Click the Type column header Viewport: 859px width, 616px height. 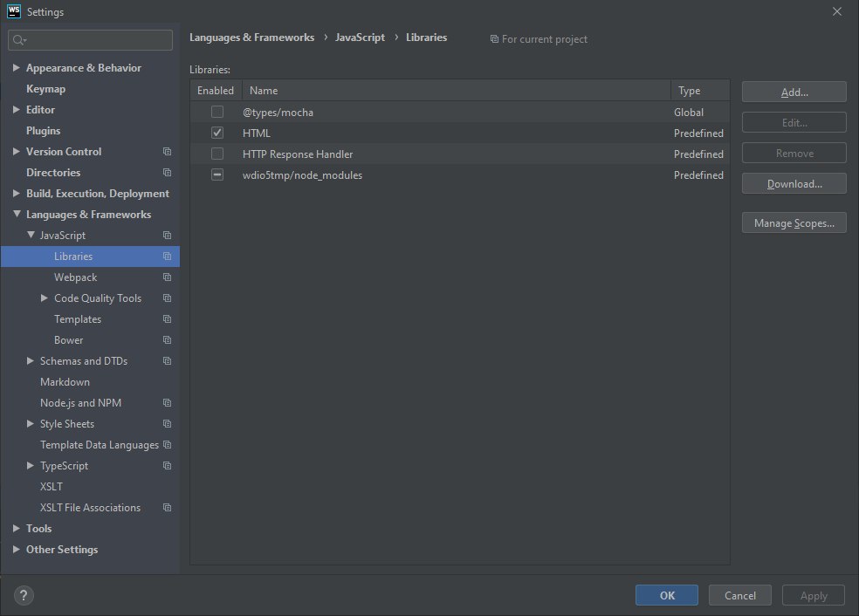(700, 91)
